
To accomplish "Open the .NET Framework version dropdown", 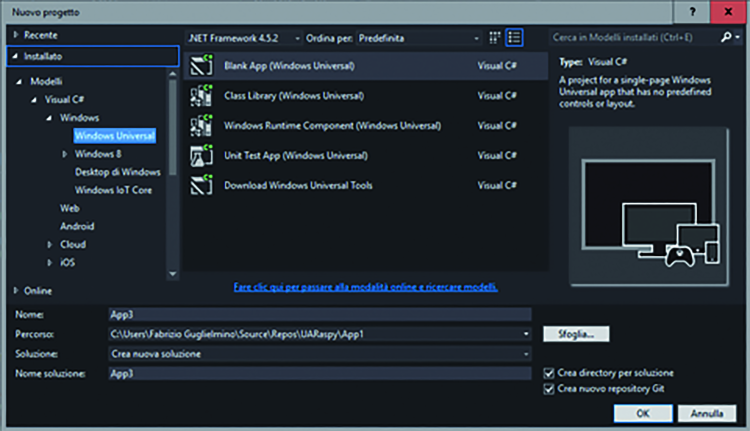I will click(x=244, y=38).
